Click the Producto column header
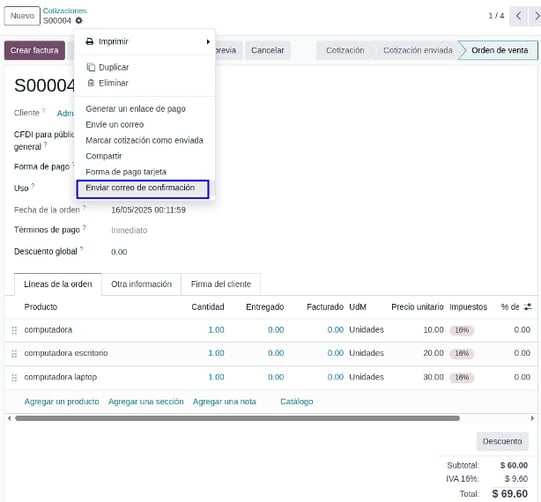This screenshot has height=502, width=541. (x=41, y=307)
